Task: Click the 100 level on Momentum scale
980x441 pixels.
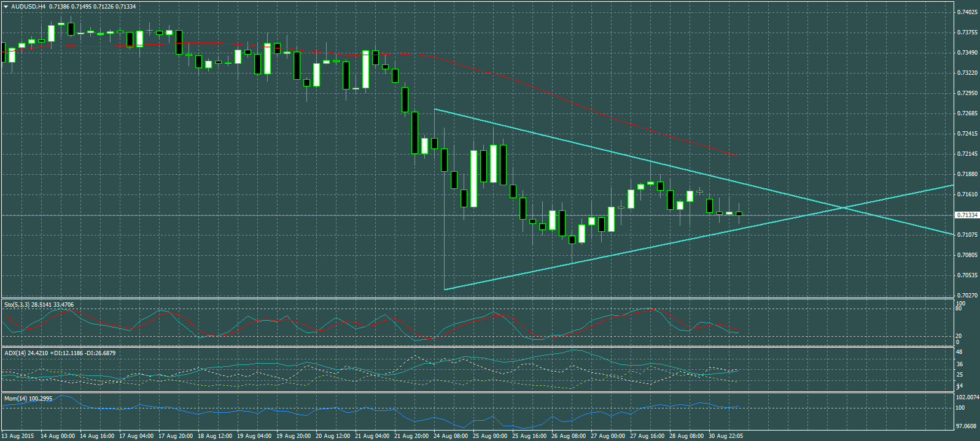Action: point(960,408)
